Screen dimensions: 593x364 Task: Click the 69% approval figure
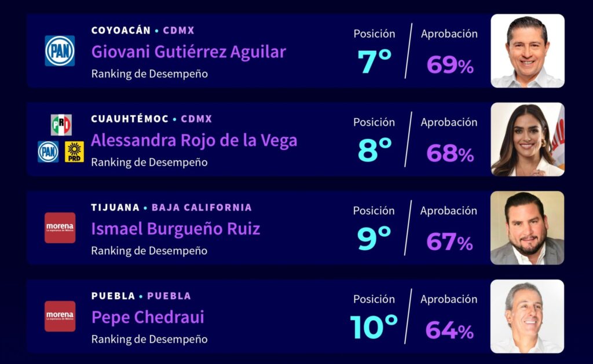[x=450, y=65]
